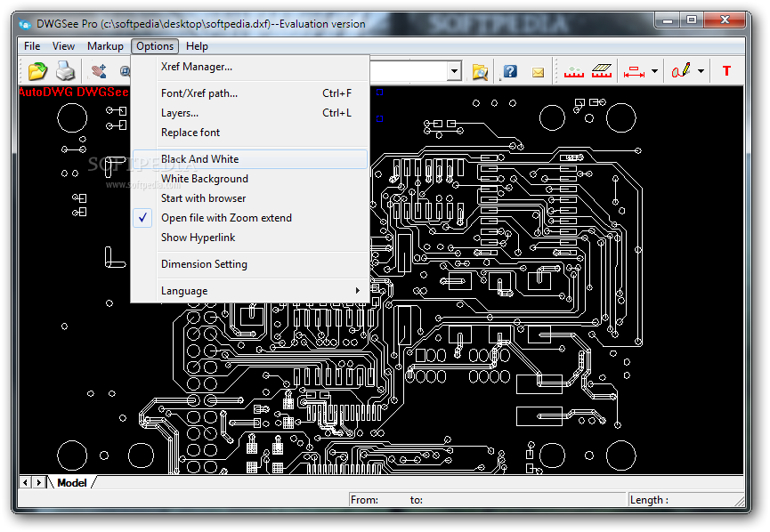Select the freehand pen markup tool

(681, 71)
